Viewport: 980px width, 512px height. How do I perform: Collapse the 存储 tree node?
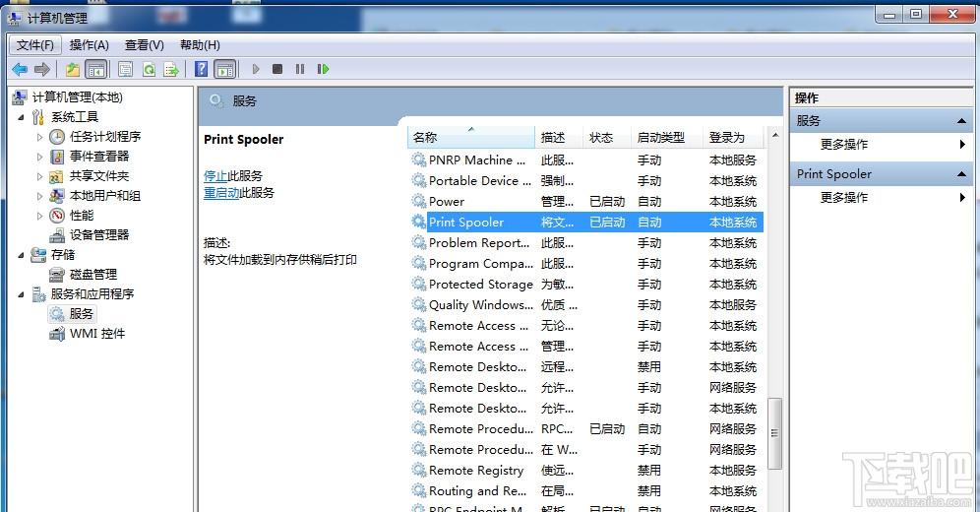[21, 255]
